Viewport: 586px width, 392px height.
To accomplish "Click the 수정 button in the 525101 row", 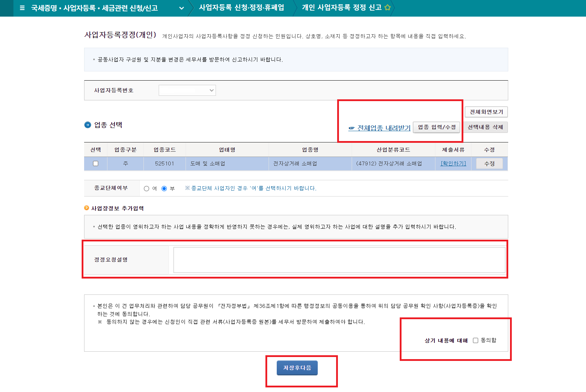I will pos(489,164).
